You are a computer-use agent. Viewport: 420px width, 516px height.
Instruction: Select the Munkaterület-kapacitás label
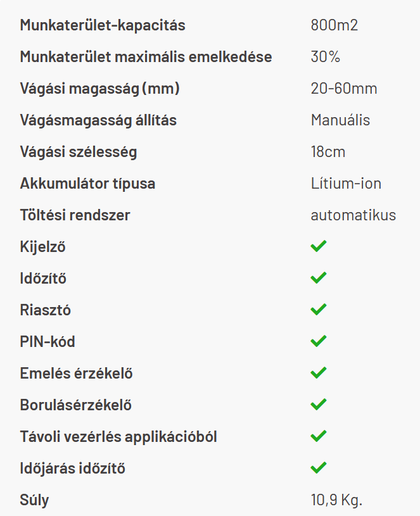(103, 25)
